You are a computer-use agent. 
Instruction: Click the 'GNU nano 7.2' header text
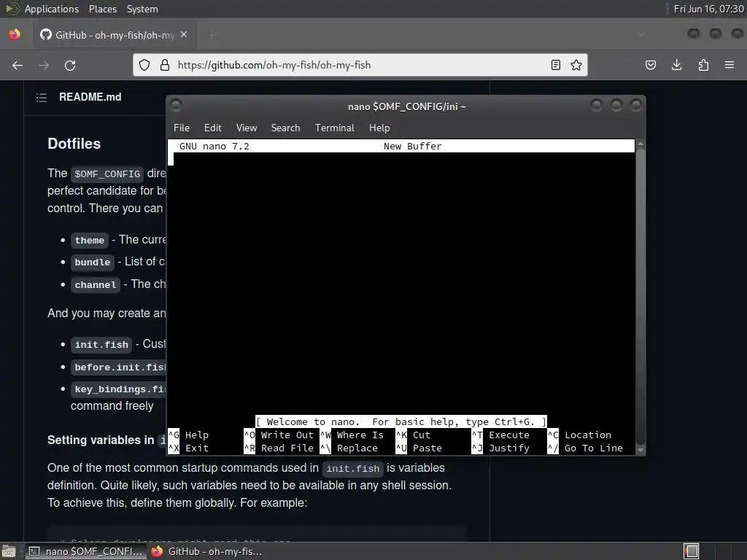214,146
